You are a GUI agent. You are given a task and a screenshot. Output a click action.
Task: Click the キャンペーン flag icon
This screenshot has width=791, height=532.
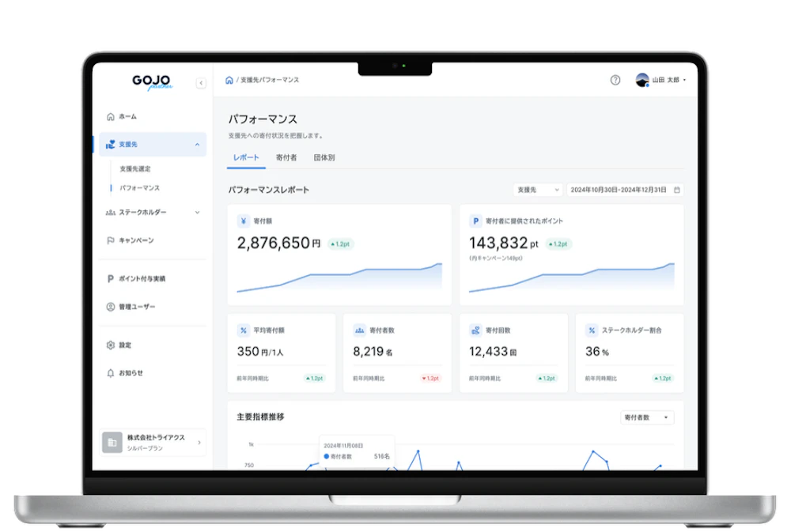[111, 241]
